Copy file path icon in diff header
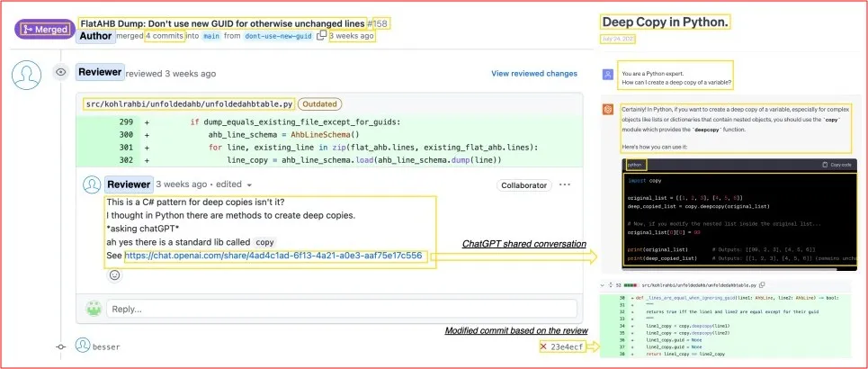Screen dimensions: 868x369 (x=762, y=284)
